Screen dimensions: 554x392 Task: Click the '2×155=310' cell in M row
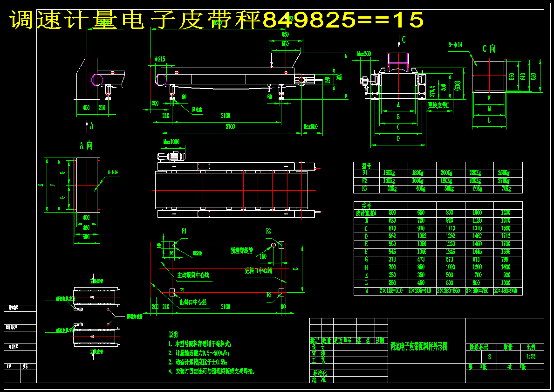click(x=391, y=291)
